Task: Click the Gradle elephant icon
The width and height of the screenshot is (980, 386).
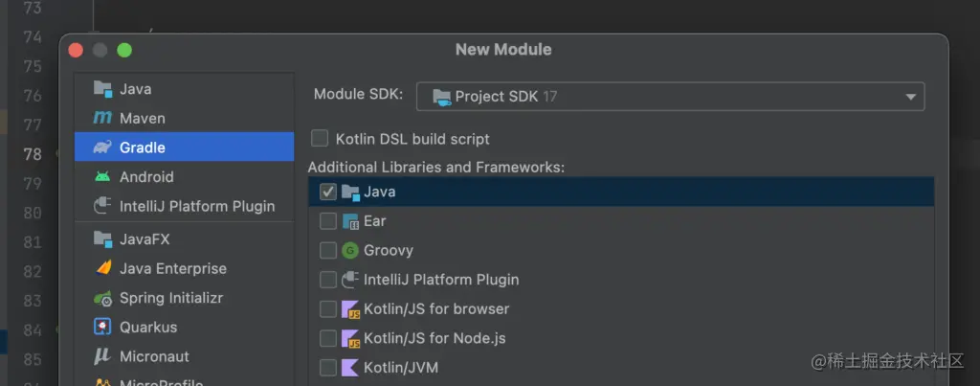Action: (x=102, y=147)
